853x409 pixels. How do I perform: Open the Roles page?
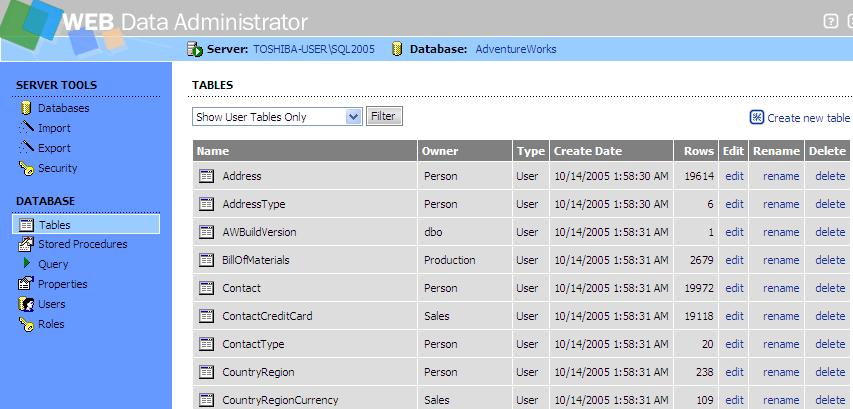[x=51, y=324]
